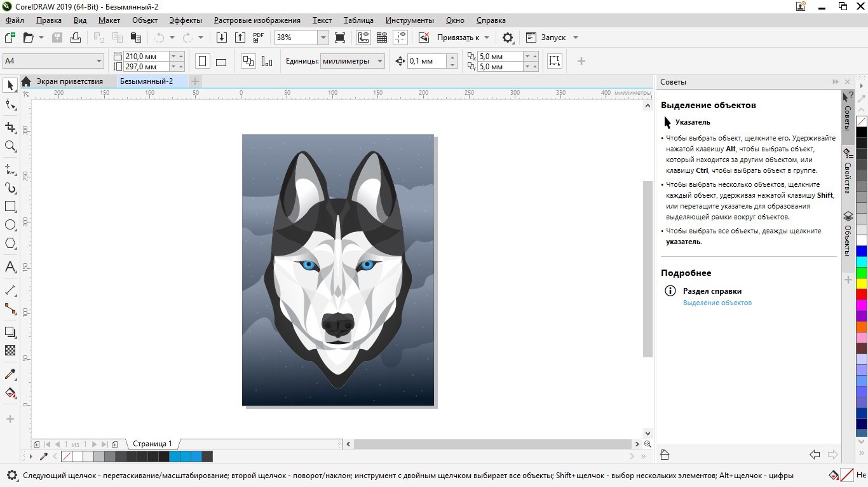Image resolution: width=868 pixels, height=487 pixels.
Task: Export to PDF using toolbar icon
Action: 259,38
